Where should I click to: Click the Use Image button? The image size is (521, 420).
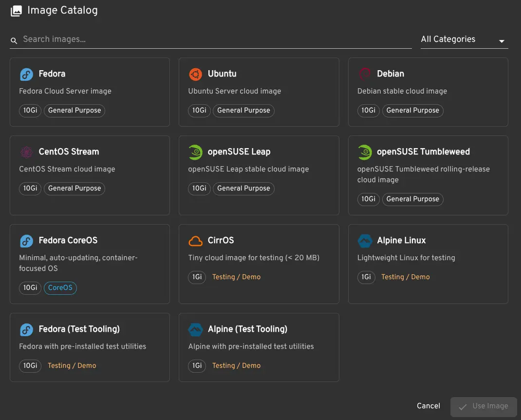pyautogui.click(x=484, y=407)
